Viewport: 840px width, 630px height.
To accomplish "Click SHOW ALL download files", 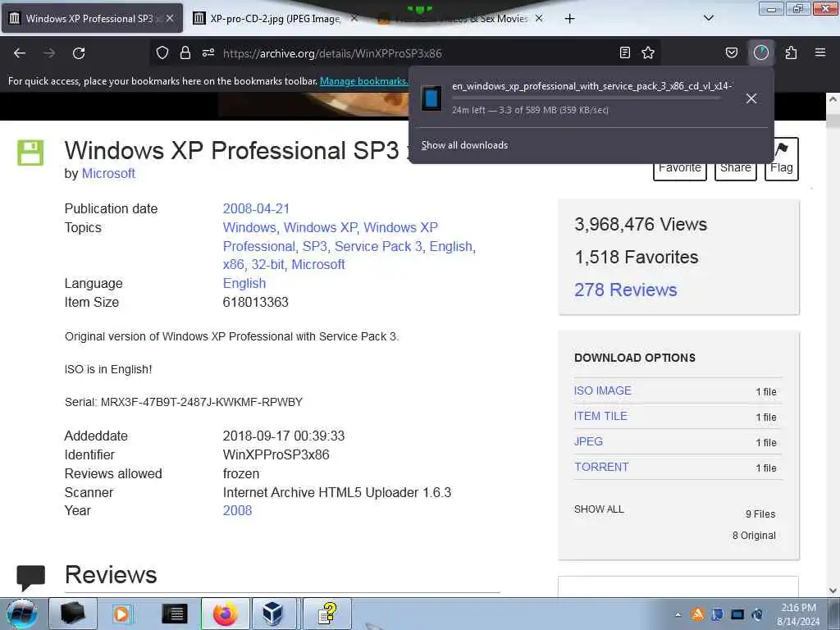I will coord(599,509).
